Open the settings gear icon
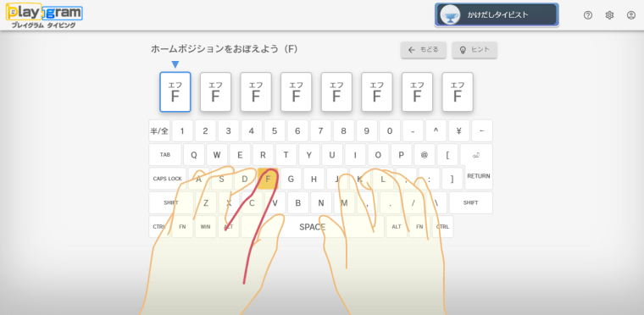644x315 pixels. (x=609, y=15)
